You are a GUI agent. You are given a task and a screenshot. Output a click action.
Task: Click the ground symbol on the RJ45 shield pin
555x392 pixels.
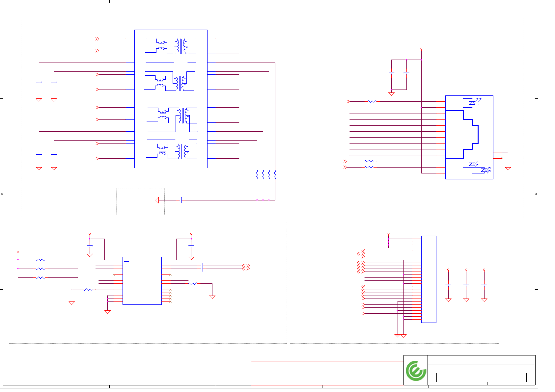coord(508,169)
